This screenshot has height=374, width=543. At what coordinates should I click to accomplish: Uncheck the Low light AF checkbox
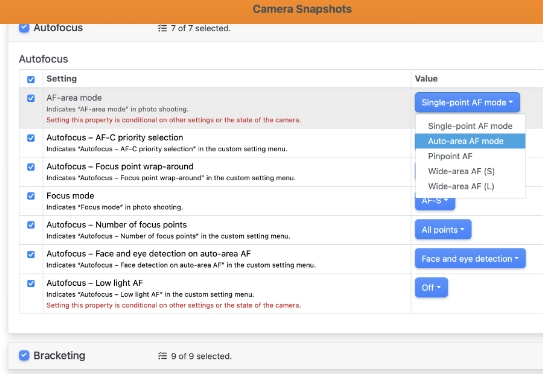31,284
